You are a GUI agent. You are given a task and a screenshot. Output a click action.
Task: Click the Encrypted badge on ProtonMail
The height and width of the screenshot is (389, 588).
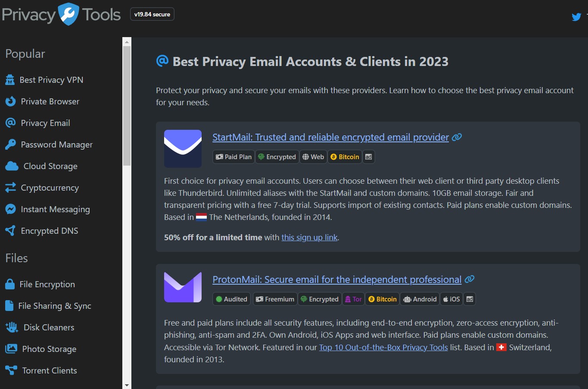[x=320, y=299]
